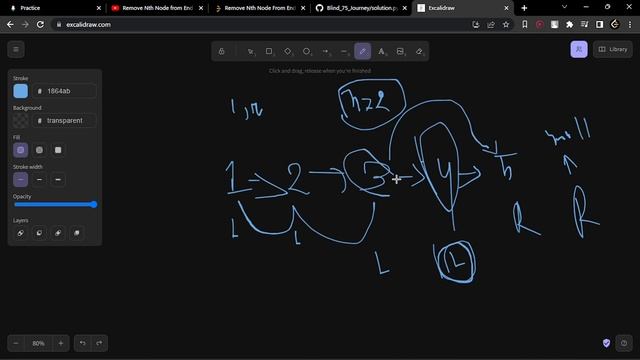Image resolution: width=640 pixels, height=360 pixels.
Task: Choose the solid fill style
Action: click(x=58, y=150)
